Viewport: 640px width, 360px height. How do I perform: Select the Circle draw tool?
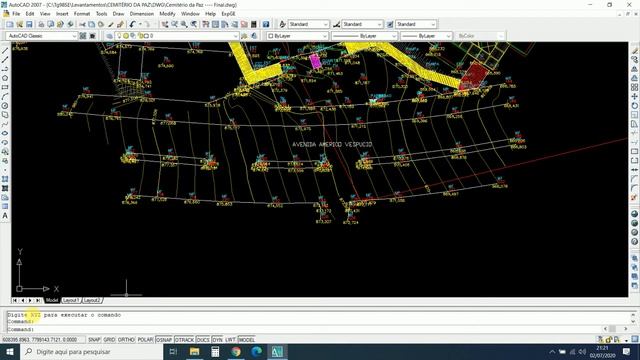pos(5,106)
